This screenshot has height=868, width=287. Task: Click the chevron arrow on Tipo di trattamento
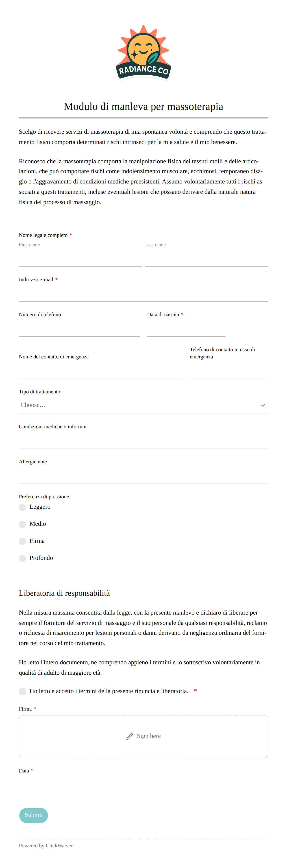[x=262, y=405]
